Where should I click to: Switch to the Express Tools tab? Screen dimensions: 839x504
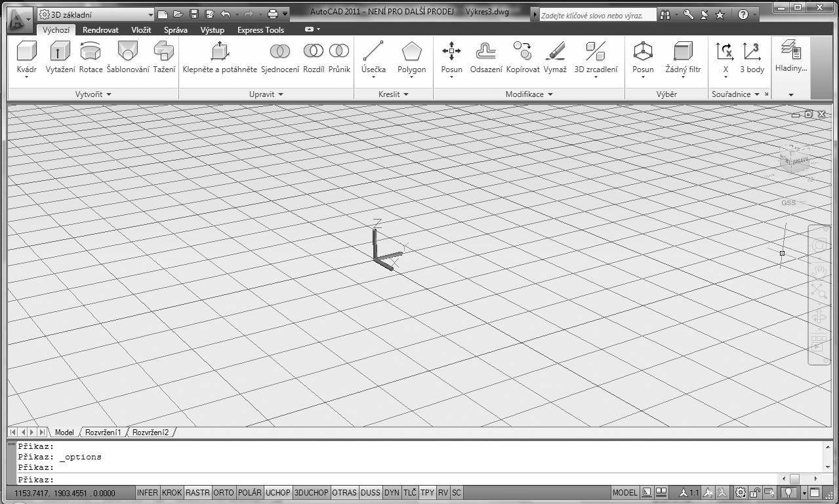[260, 30]
